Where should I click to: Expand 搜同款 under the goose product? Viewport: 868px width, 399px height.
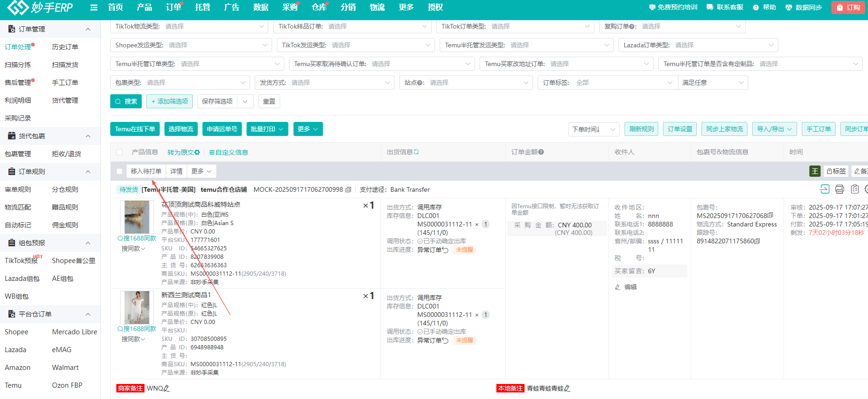133,248
